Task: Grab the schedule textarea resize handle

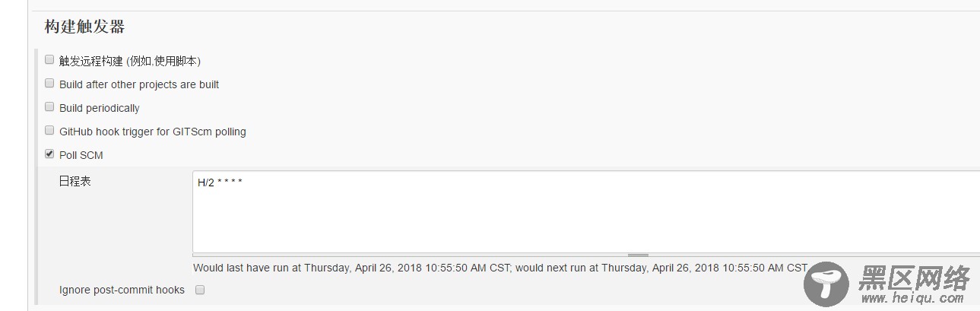Action: (638, 255)
